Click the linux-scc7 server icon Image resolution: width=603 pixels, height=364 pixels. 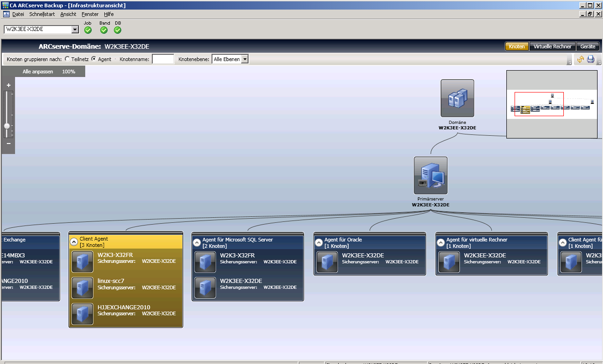(x=82, y=288)
